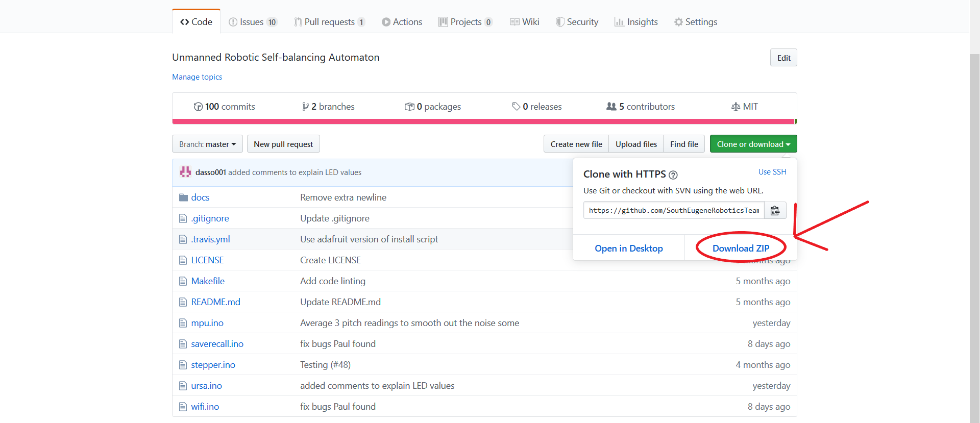This screenshot has width=980, height=423.
Task: Open the Projects tab
Action: tap(465, 22)
